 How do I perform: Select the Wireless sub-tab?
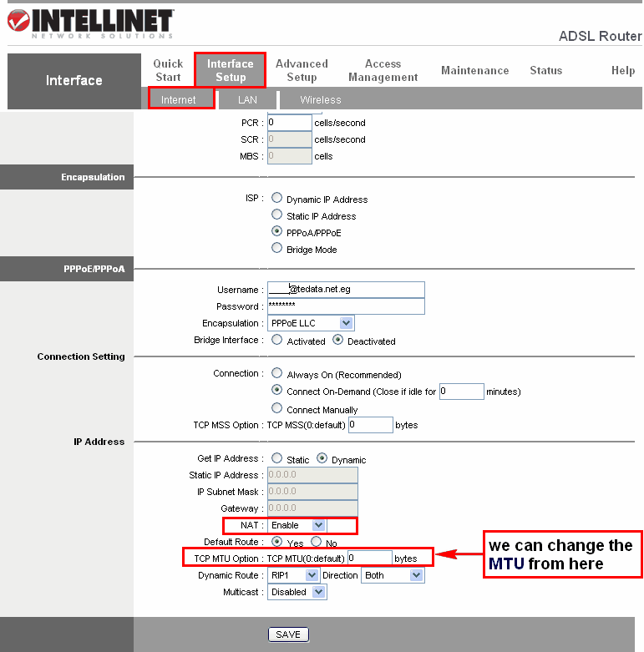coord(321,100)
